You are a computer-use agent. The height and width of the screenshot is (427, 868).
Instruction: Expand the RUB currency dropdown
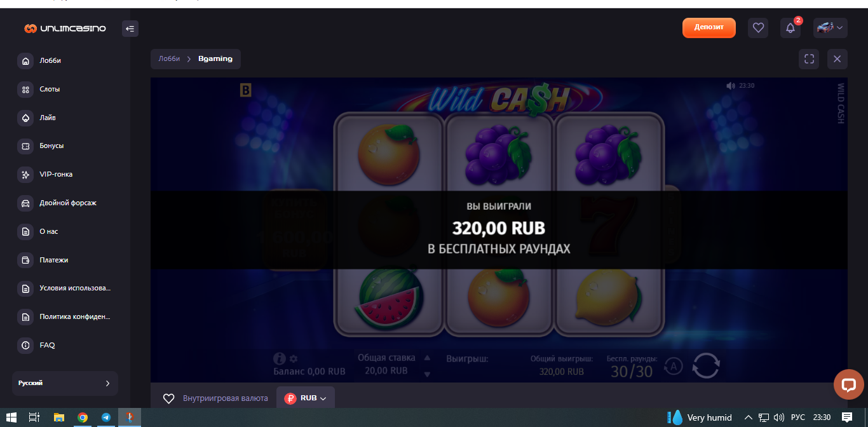[x=306, y=398]
